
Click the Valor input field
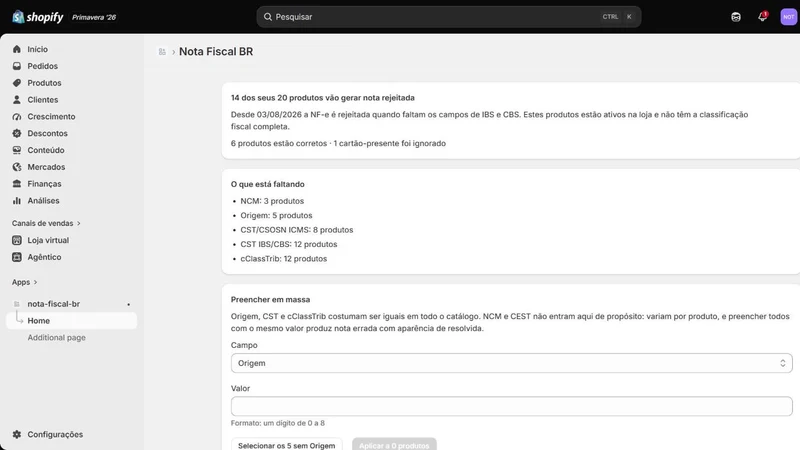511,406
